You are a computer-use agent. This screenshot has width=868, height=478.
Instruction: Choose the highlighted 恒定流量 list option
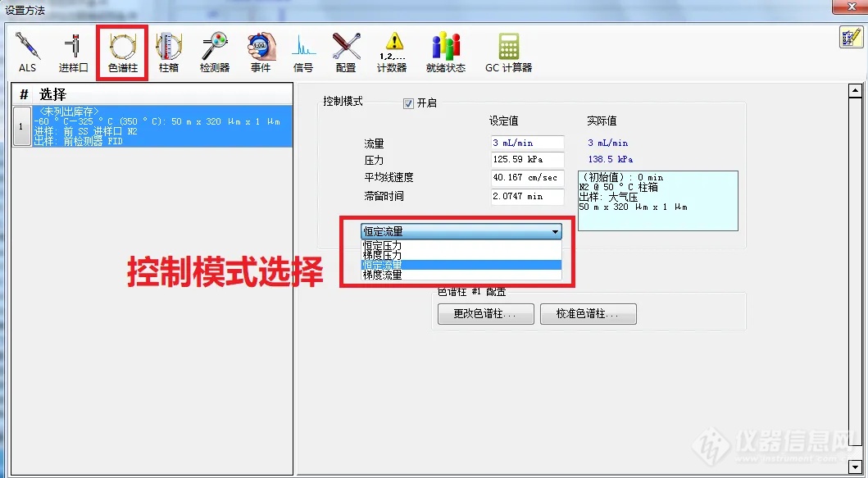[461, 265]
